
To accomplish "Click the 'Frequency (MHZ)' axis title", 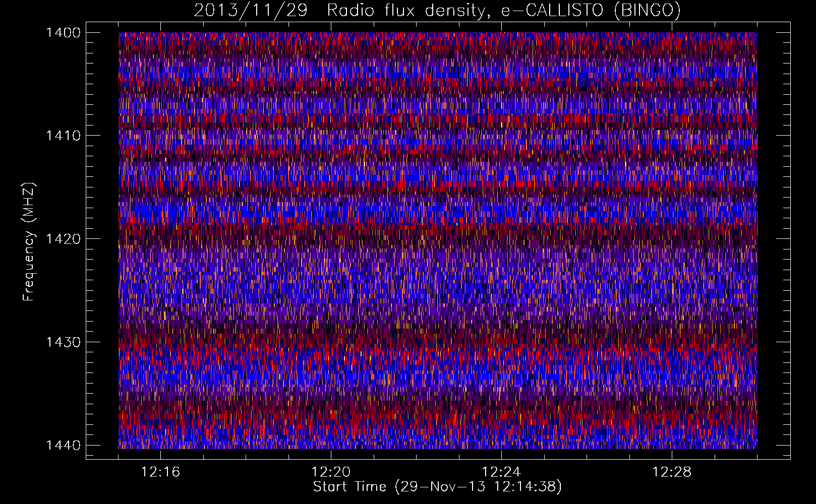I will point(29,242).
